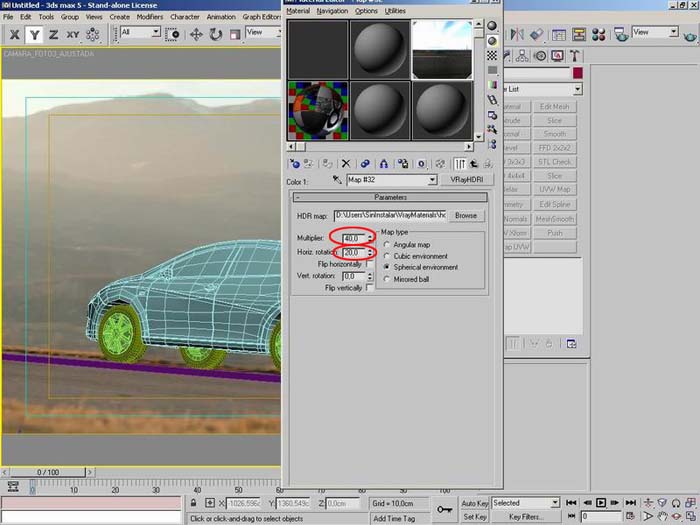Click the Browse button for HDR map
Screen dimensions: 700x525
coord(465,215)
